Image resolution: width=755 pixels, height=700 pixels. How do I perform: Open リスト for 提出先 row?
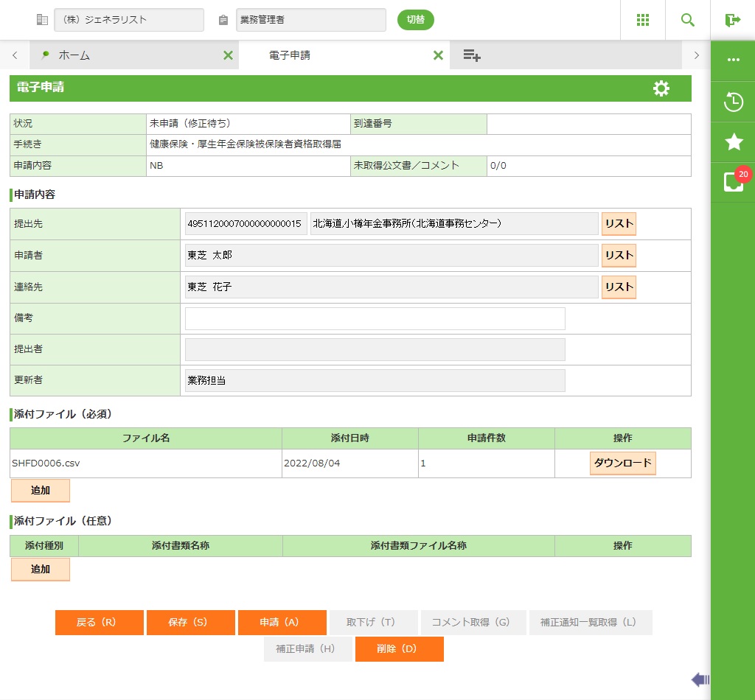619,224
